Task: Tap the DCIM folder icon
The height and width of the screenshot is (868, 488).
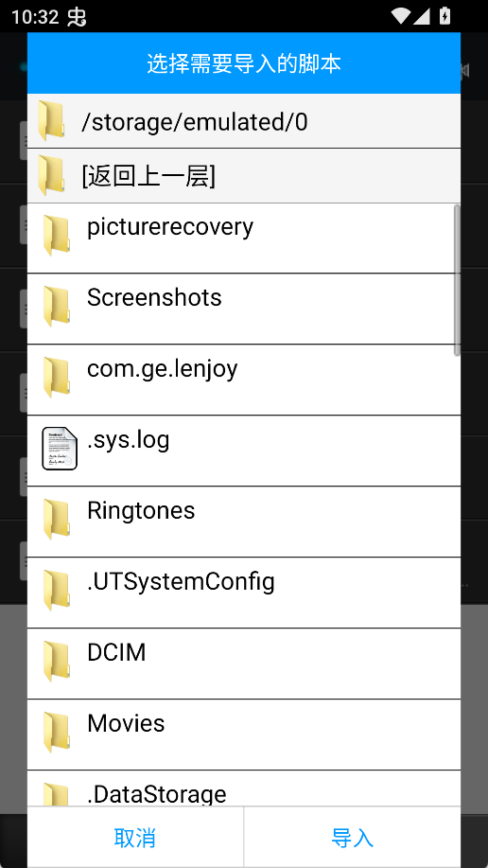Action: tap(57, 661)
